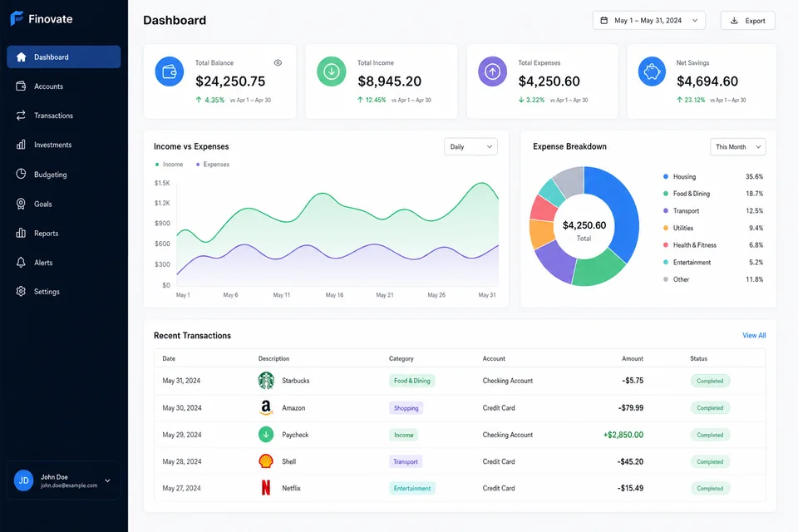Expand the John Doe account menu chevron
This screenshot has height=532, width=798.
click(107, 480)
